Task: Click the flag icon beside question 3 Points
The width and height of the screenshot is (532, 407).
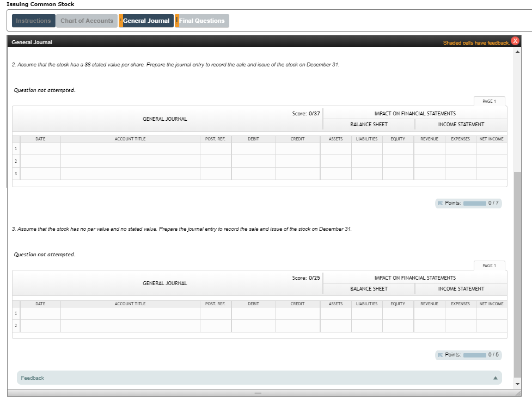Action: coord(440,355)
